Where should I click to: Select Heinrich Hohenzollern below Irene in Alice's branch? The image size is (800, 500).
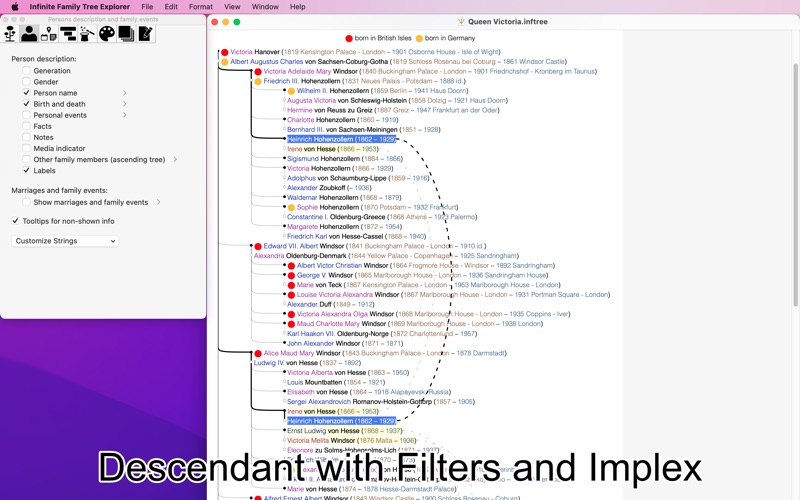tap(341, 421)
